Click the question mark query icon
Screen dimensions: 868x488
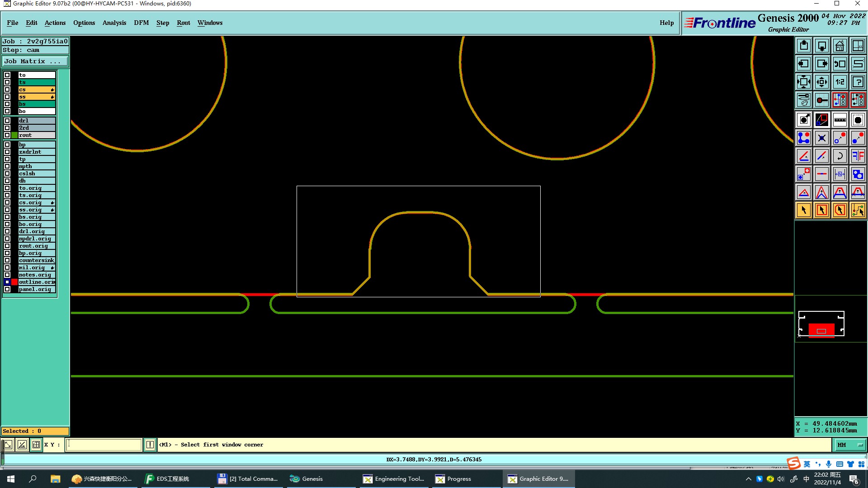tap(858, 82)
